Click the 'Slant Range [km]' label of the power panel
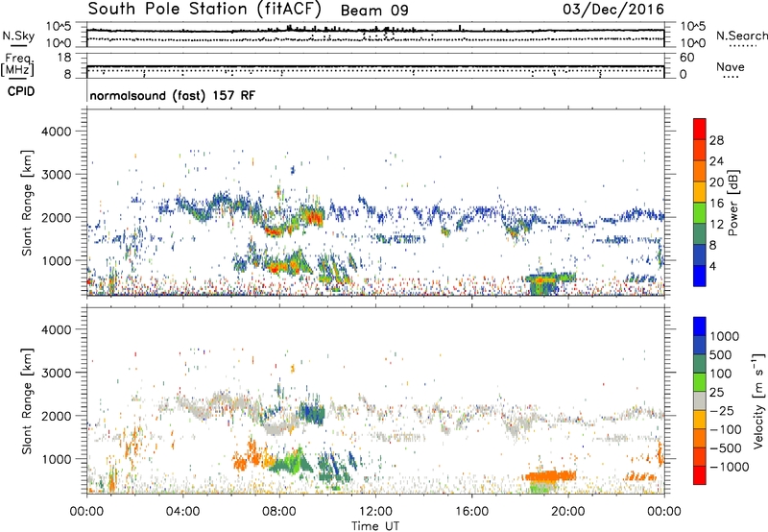The width and height of the screenshot is (768, 532). (27, 203)
